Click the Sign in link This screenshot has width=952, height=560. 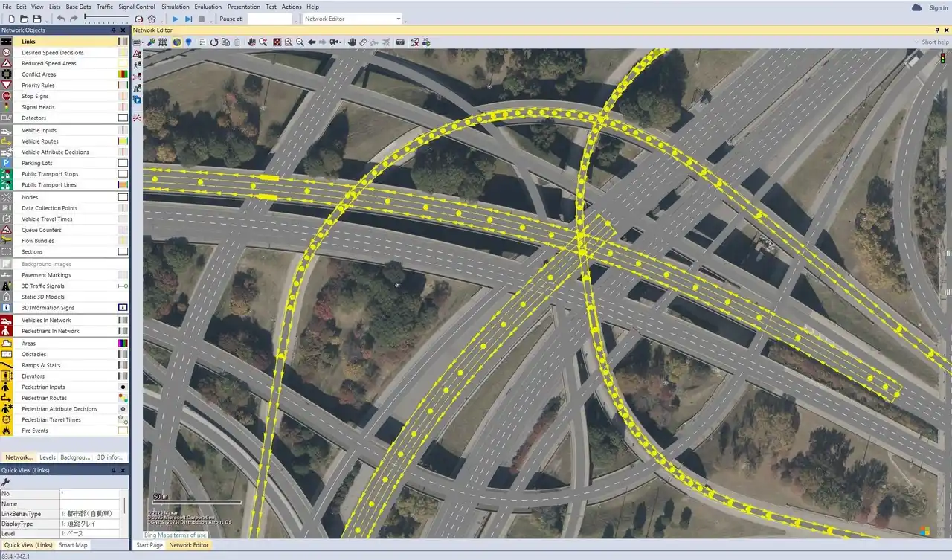pos(938,7)
